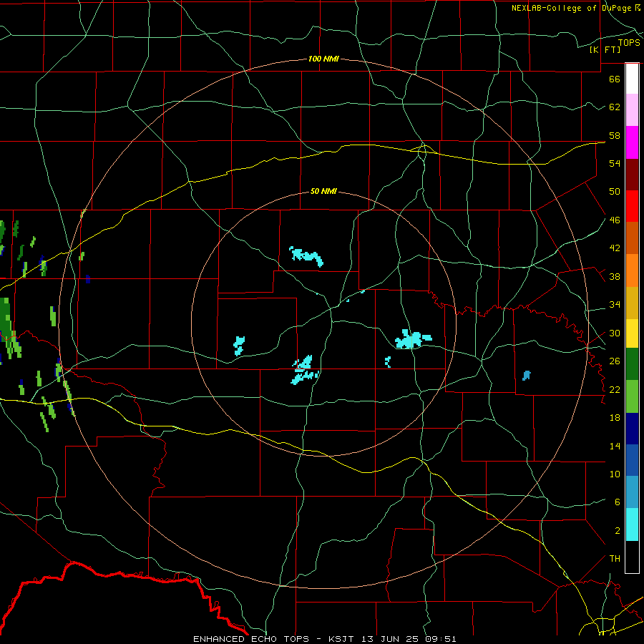The height and width of the screenshot is (644, 644).
Task: Click the 14 legend value
Action: (x=615, y=446)
